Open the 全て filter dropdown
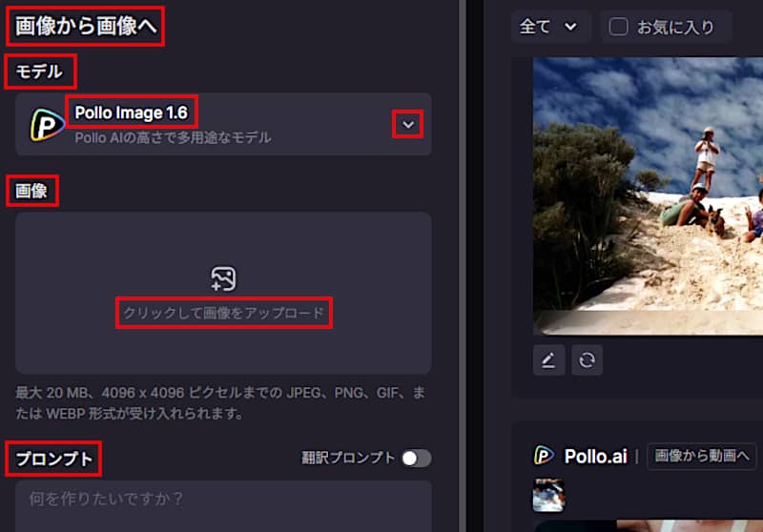Image resolution: width=763 pixels, height=532 pixels. pos(549,27)
